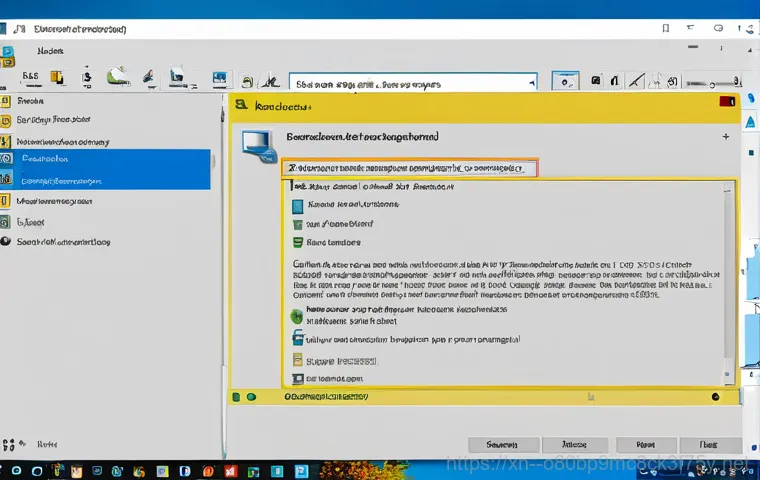Toggle the highlighted blue-bordered circle toolbar button

tap(565, 81)
